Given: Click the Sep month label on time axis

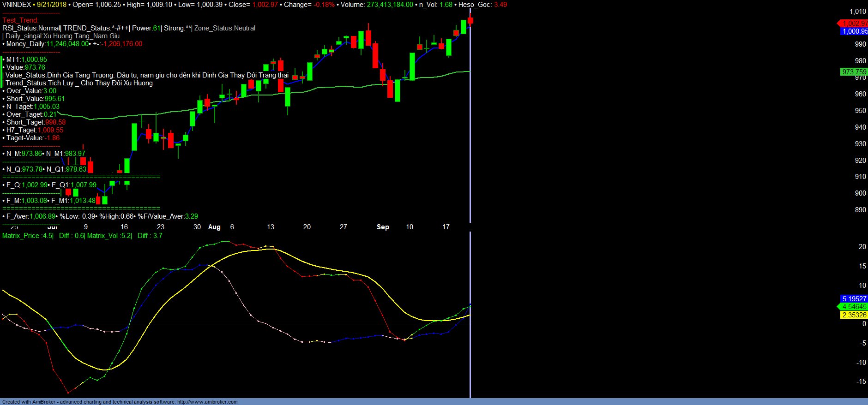Looking at the screenshot, I should 383,227.
